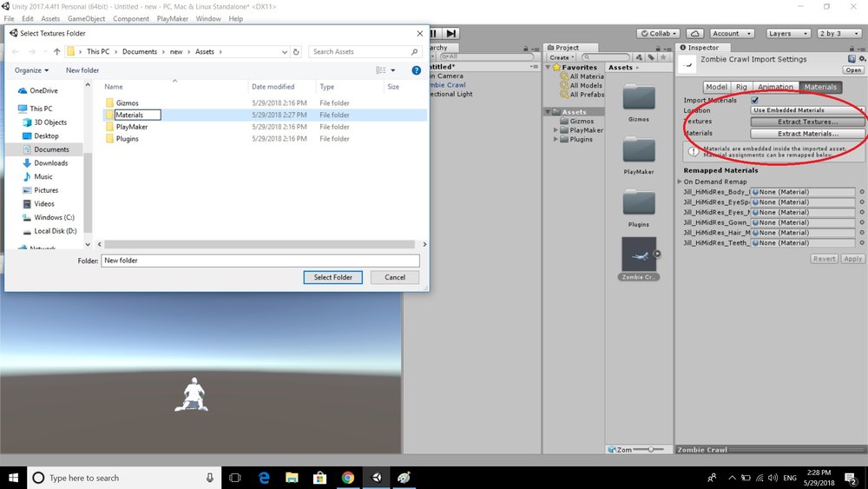Expand Zombie Crawl asset with its arrow button
The height and width of the screenshot is (489, 868).
click(657, 254)
